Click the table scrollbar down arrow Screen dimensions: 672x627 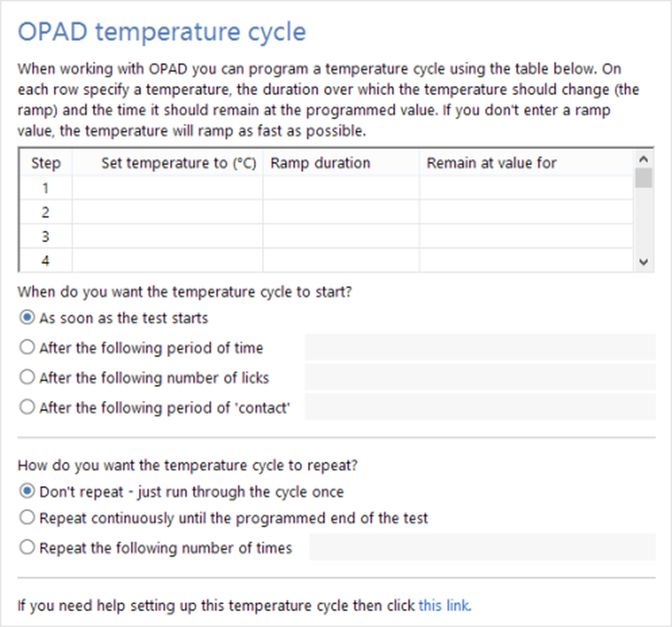pyautogui.click(x=643, y=262)
